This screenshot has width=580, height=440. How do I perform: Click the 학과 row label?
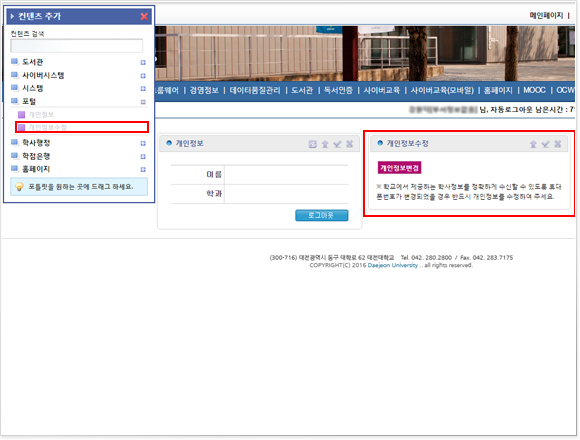pos(214,194)
